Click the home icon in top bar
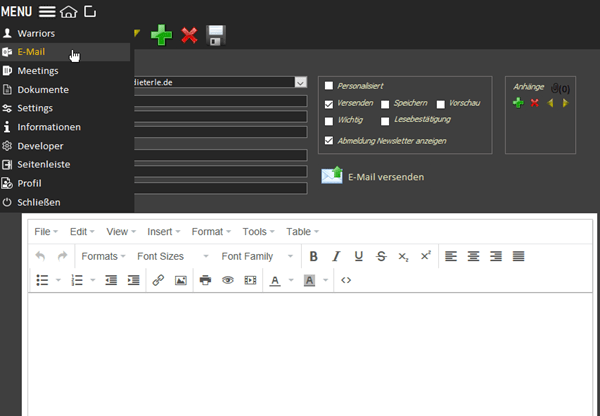 [68, 12]
